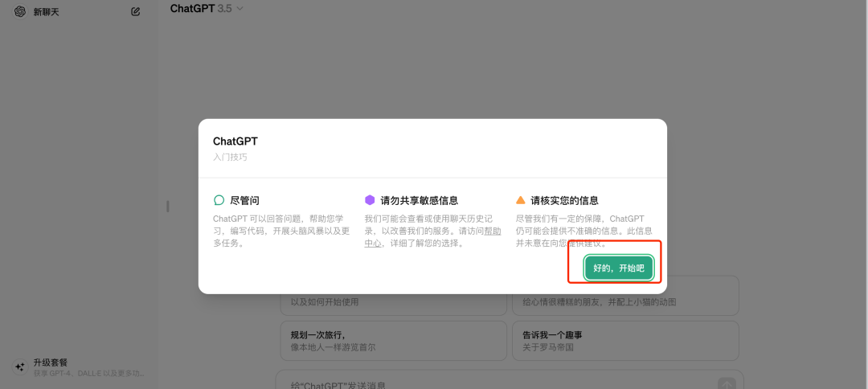Expand the chevron arrow beside 3.5
Screen dimensions: 868x389
(x=240, y=9)
